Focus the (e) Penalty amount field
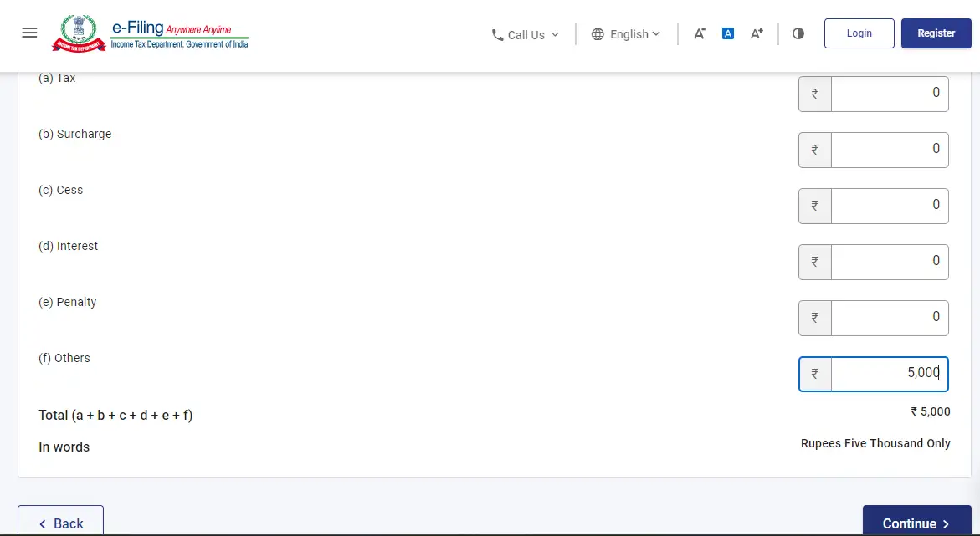Viewport: 980px width, 536px height. tap(889, 317)
